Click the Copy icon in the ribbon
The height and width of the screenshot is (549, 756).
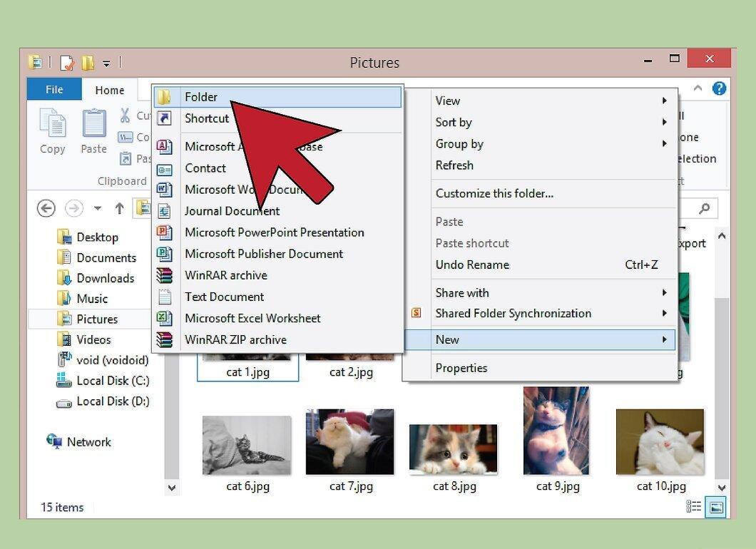(x=52, y=123)
